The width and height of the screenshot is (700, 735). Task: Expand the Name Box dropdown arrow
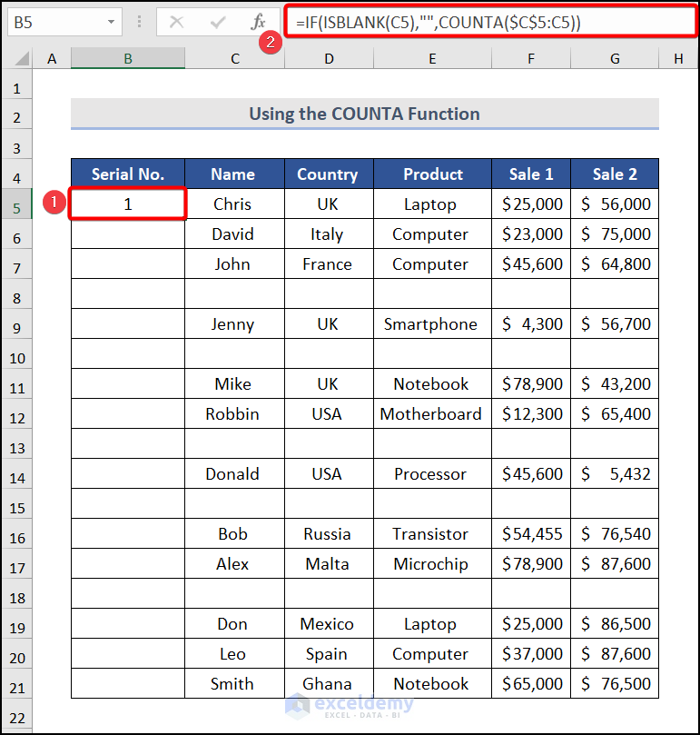[x=111, y=22]
